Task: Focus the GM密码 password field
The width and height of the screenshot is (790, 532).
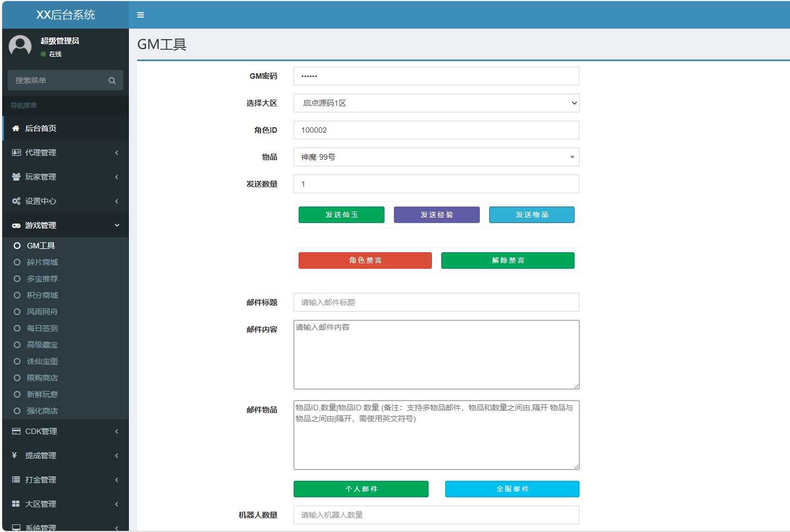Action: 436,76
